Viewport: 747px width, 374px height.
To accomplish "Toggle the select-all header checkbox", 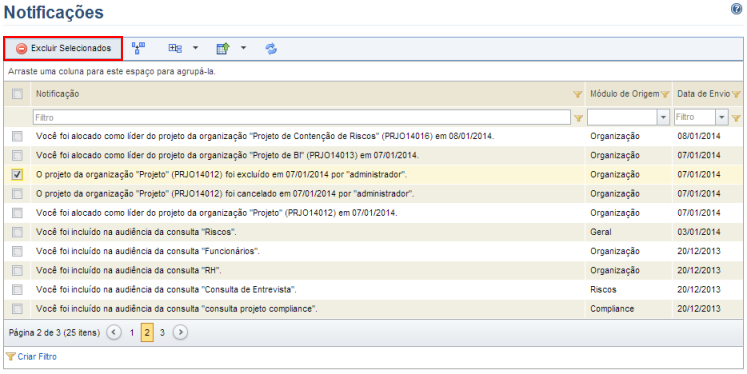I will tap(17, 94).
